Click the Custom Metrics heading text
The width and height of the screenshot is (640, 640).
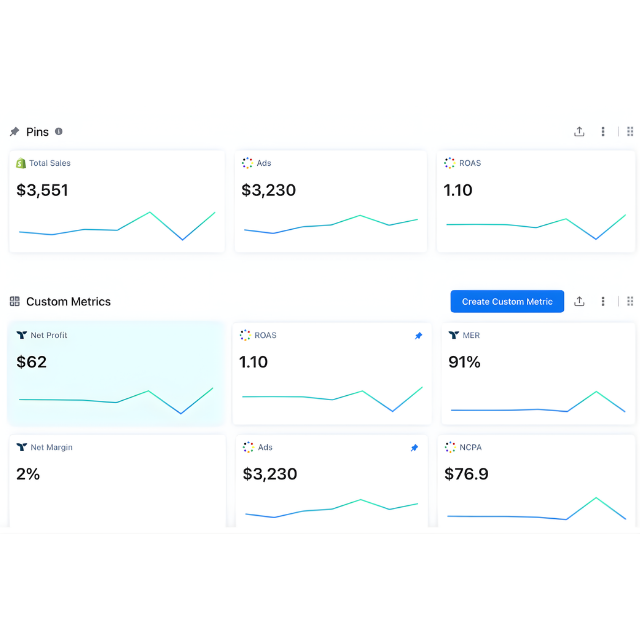point(68,302)
